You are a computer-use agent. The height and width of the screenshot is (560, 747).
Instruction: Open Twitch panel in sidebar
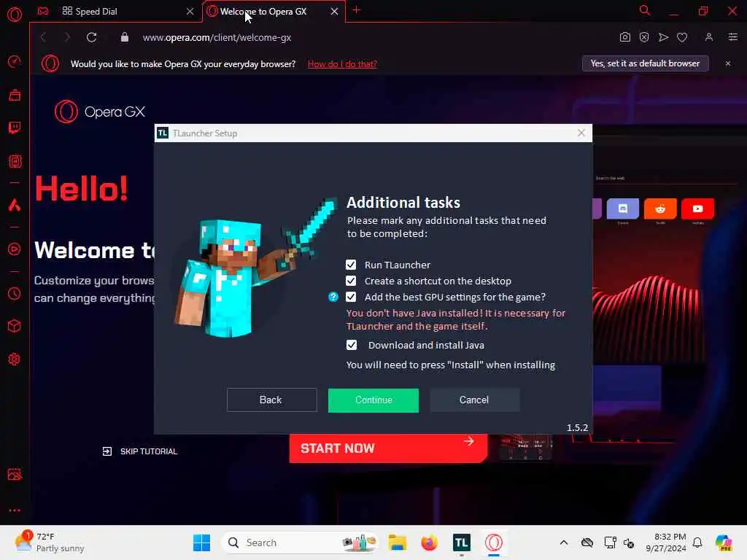[15, 128]
